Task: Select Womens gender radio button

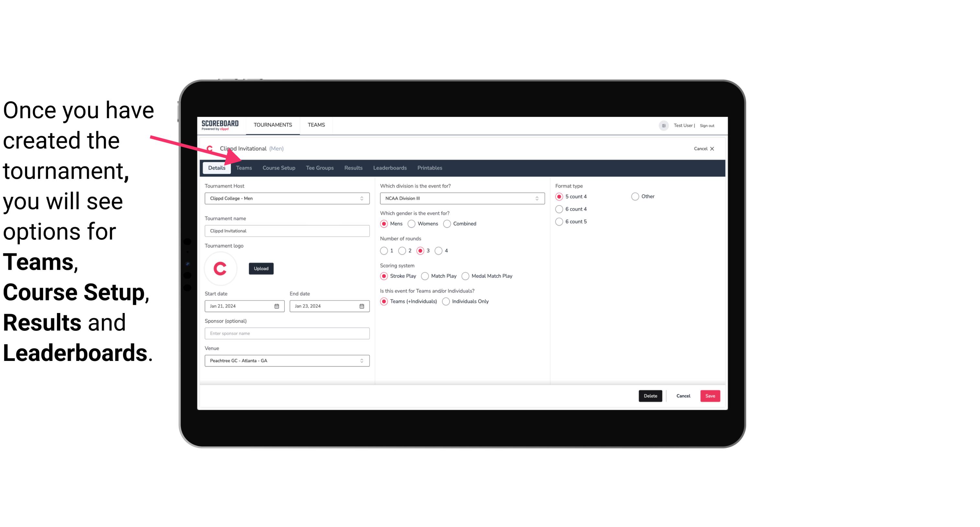Action: [412, 223]
